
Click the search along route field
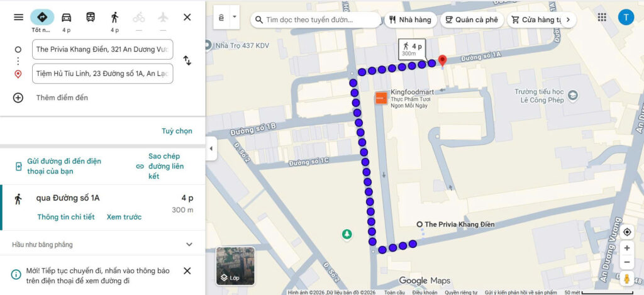[316, 19]
